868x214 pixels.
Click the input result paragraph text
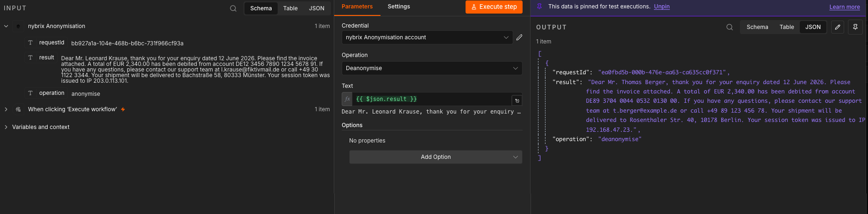(x=195, y=70)
